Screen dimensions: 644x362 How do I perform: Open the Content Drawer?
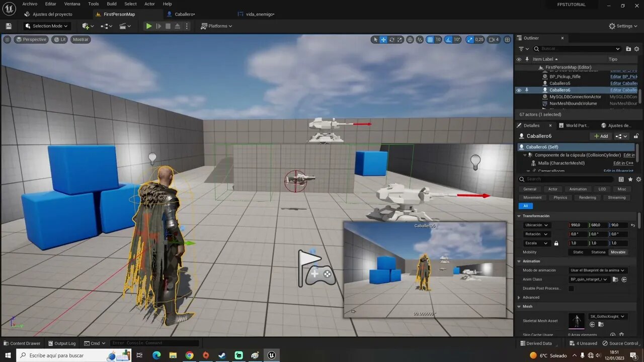coord(22,343)
